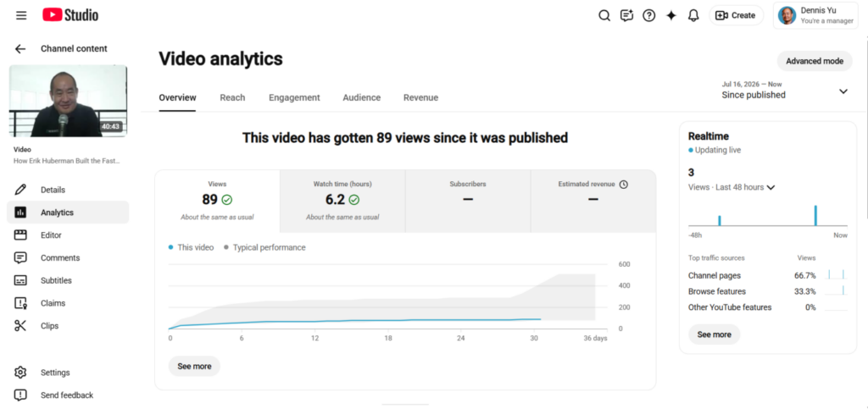The image size is (868, 409).
Task: Click the Details pencil icon
Action: [x=20, y=190]
